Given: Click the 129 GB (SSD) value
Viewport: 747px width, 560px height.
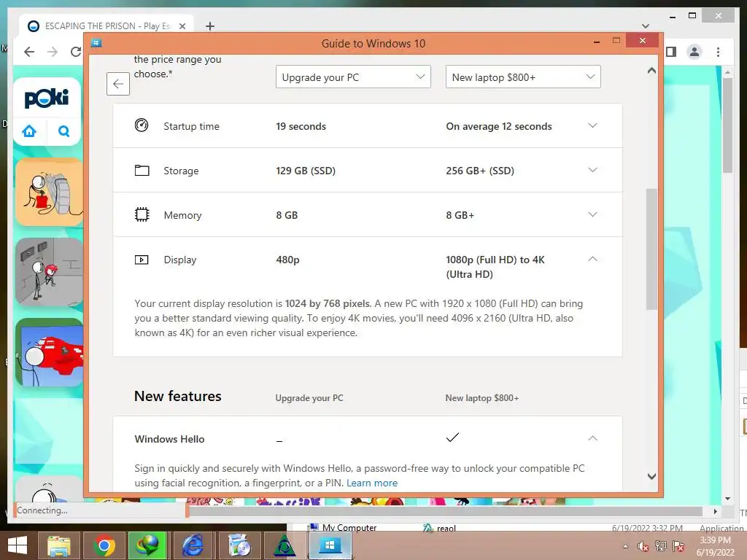Looking at the screenshot, I should coord(306,171).
